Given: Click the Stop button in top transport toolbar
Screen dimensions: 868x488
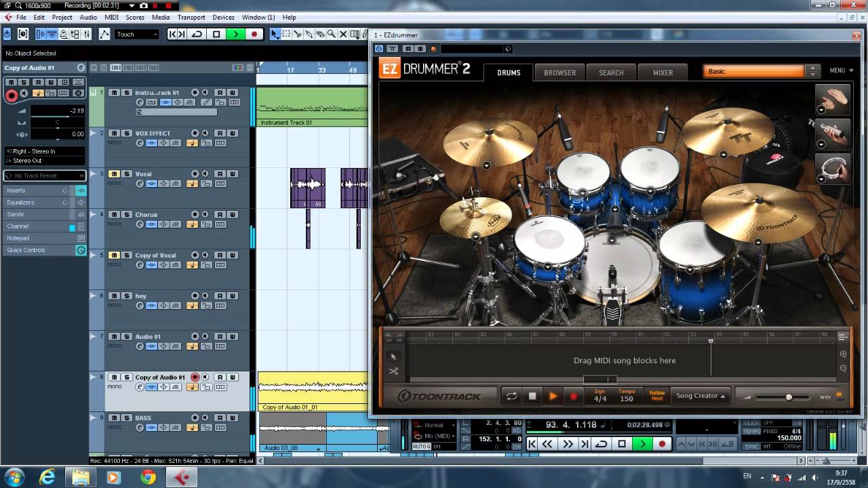Looking at the screenshot, I should click(216, 34).
